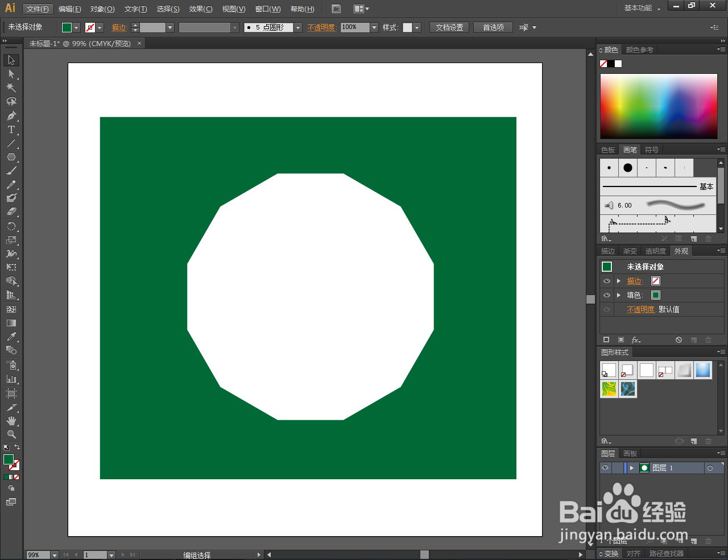Switch to the 渐变 tab
This screenshot has width=728, height=560.
tap(630, 251)
